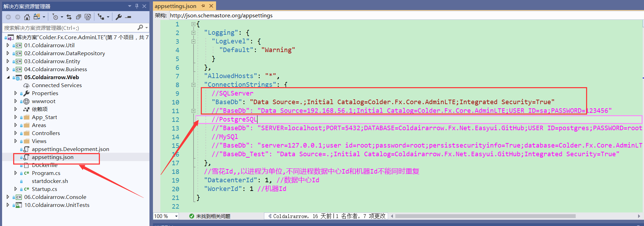Click the Collapse All icon in Solution Explorer
The height and width of the screenshot is (226, 644).
coord(79,17)
